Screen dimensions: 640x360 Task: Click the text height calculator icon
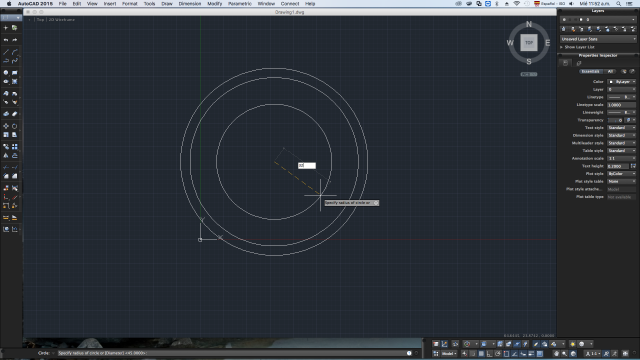(x=633, y=166)
